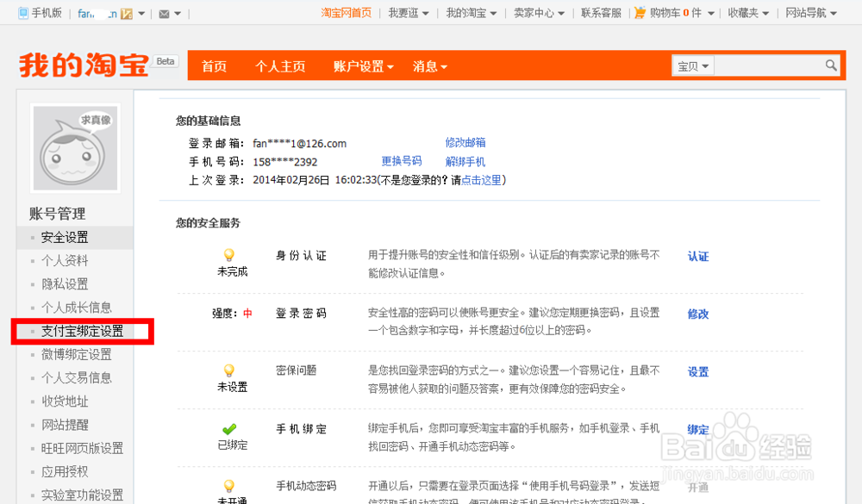
Task: Select 隐私设置 in the sidebar
Action: pyautogui.click(x=65, y=284)
